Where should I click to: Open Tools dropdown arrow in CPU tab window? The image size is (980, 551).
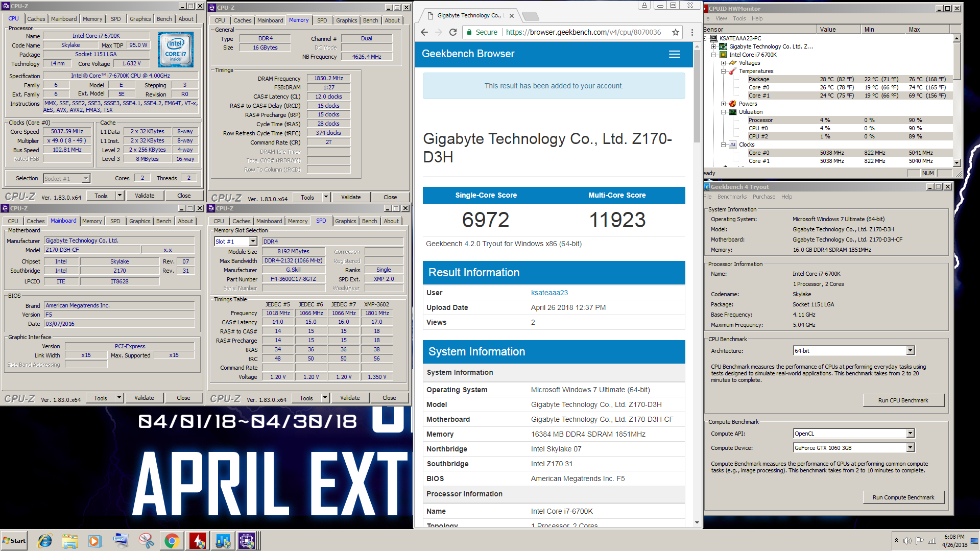[119, 196]
